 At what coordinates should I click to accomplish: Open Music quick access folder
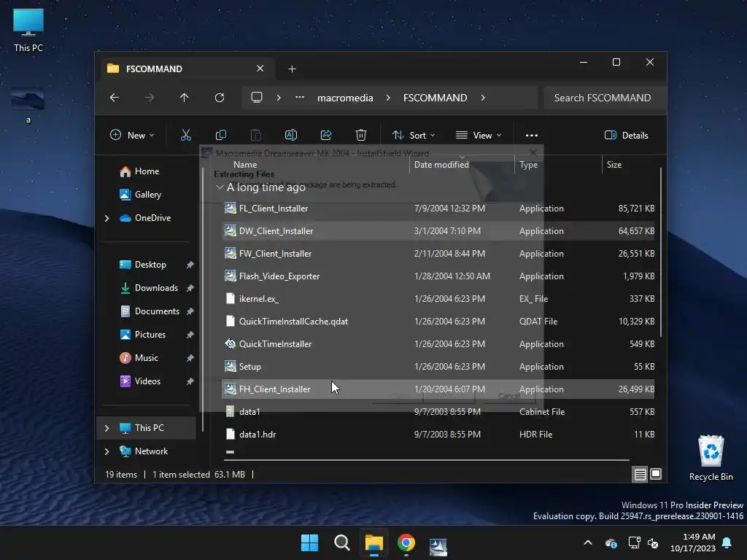(146, 358)
